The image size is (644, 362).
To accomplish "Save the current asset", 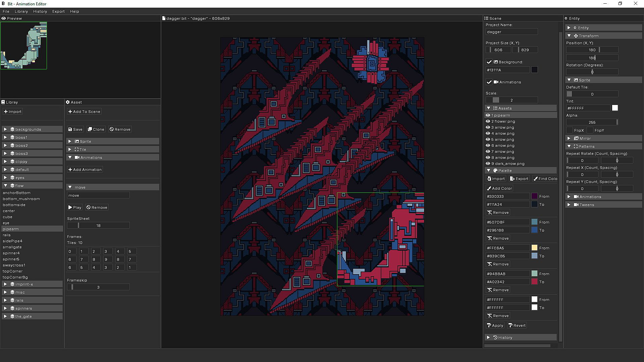I will 75,129.
